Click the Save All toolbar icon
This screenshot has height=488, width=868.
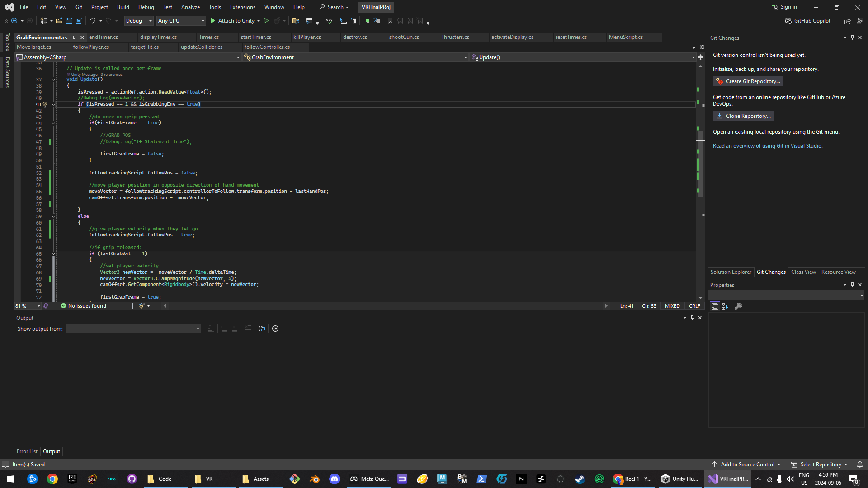pos(79,21)
